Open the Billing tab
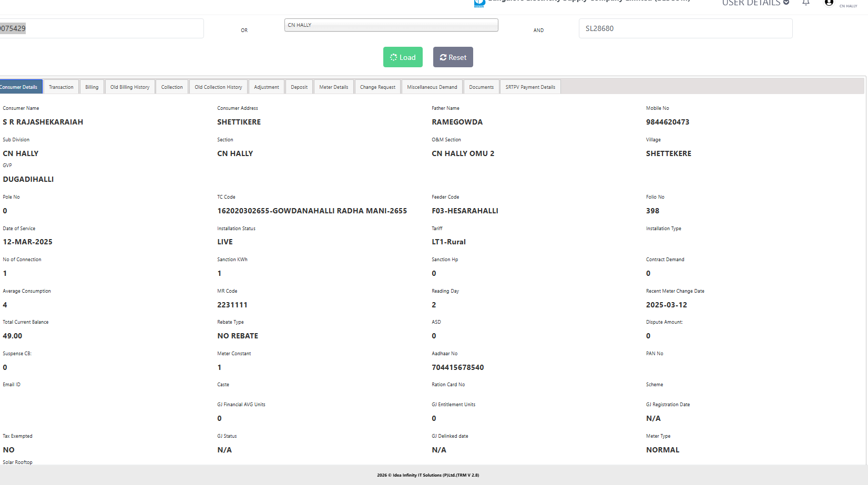This screenshot has width=868, height=485. (92, 87)
